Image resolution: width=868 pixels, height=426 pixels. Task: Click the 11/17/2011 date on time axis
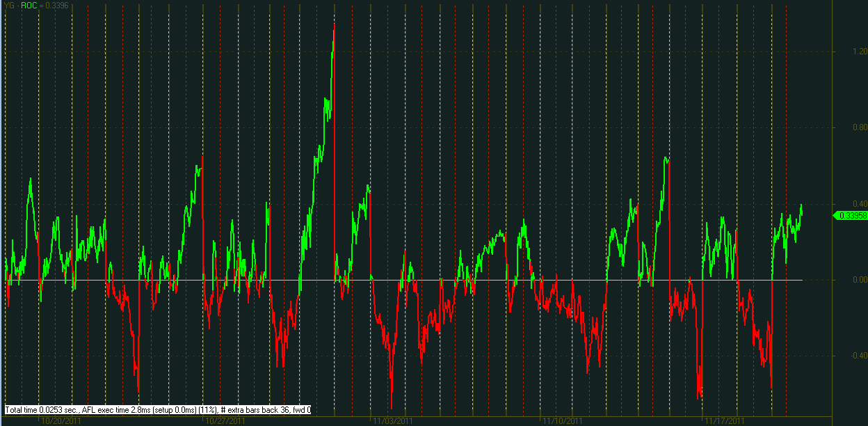(724, 421)
